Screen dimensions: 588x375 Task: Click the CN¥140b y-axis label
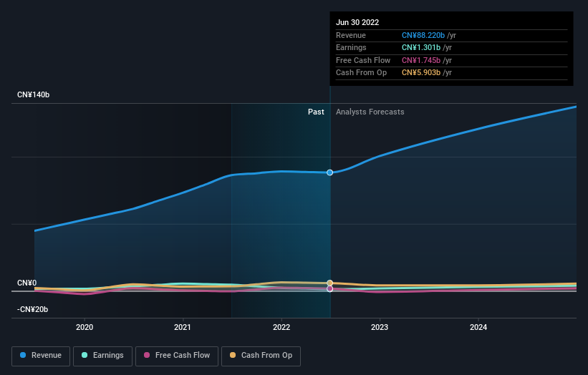tap(34, 94)
